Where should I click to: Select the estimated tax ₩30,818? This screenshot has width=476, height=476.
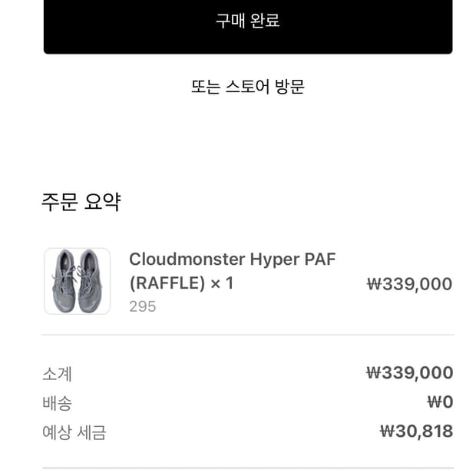coord(416,431)
